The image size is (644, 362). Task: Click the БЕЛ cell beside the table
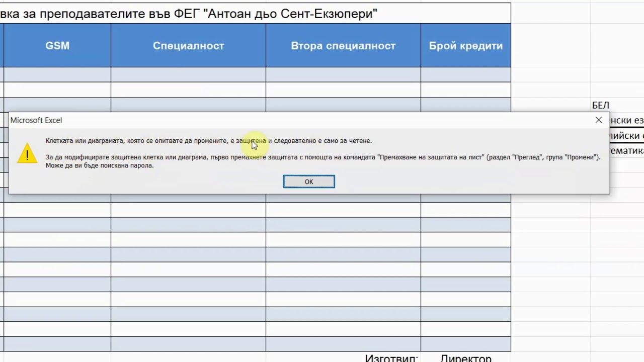601,105
